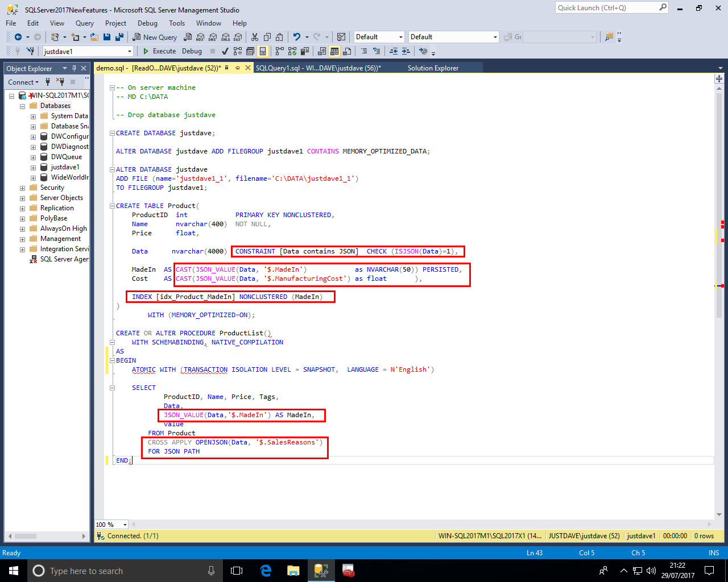Click the Analysis Services MDX Query icon
Image resolution: width=728 pixels, height=582 pixels.
pyautogui.click(x=200, y=37)
